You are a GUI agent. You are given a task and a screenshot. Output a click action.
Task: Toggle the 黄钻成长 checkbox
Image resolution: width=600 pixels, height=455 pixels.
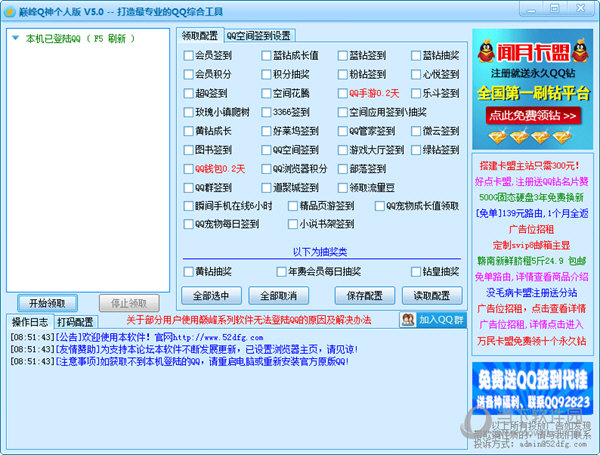click(188, 131)
